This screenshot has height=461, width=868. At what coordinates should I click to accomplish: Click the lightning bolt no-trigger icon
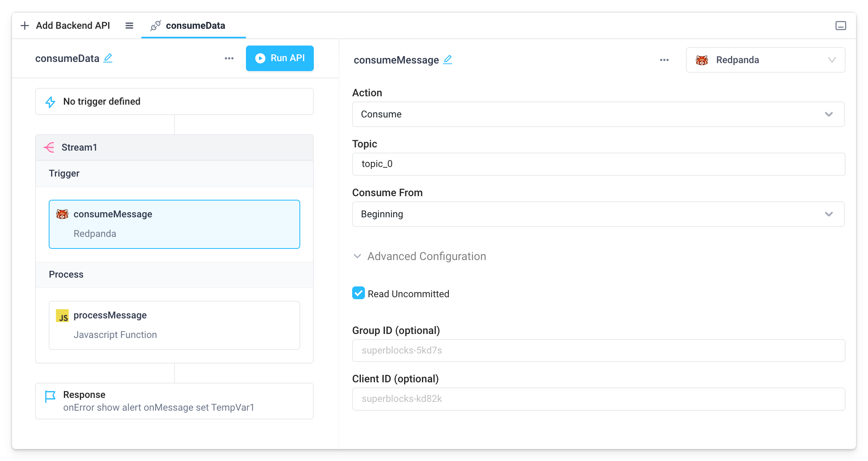50,101
